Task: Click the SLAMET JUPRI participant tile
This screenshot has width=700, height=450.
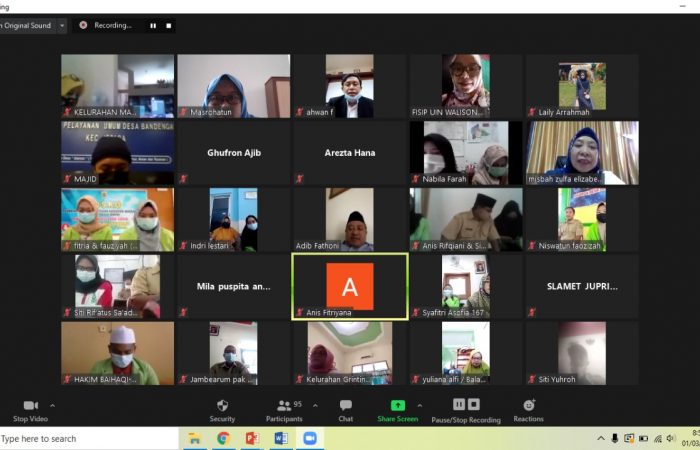Action: 582,286
